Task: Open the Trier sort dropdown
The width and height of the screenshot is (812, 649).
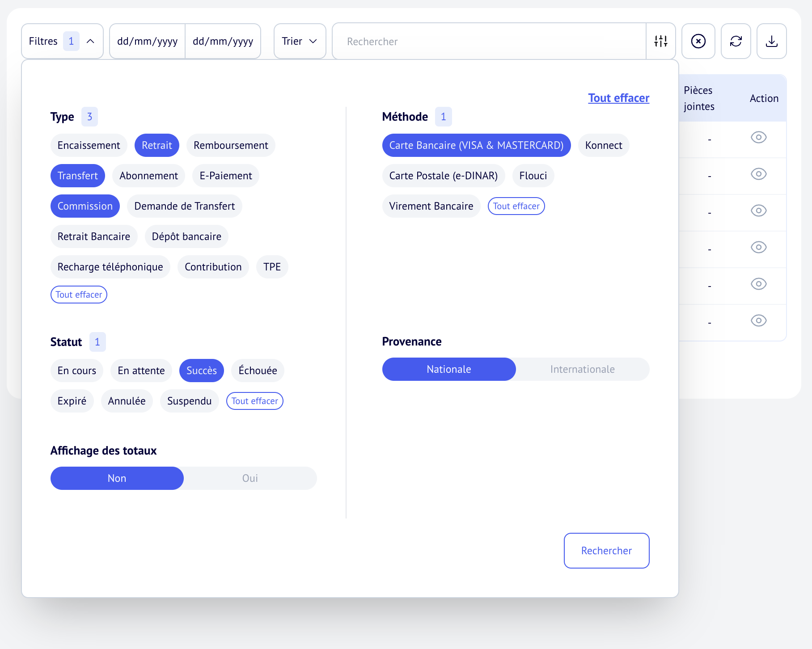Action: click(x=300, y=41)
